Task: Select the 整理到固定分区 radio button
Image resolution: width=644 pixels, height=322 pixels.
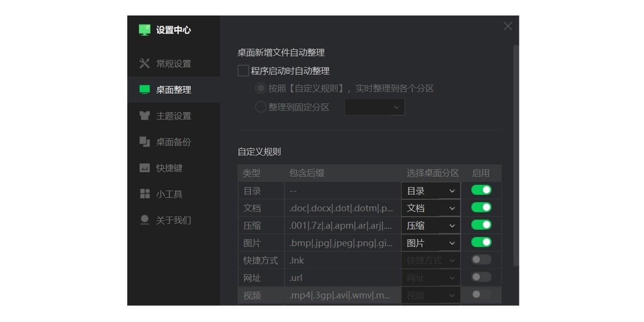Action: [x=260, y=106]
